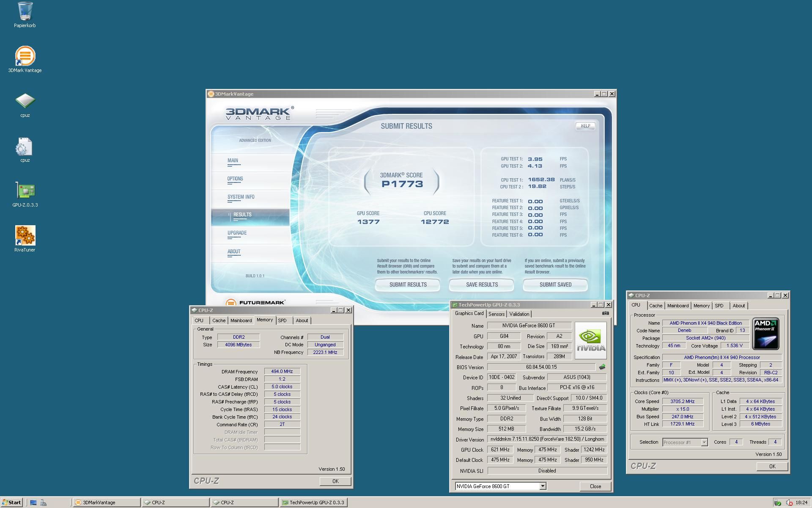This screenshot has width=812, height=508.
Task: Click the DRAM Frequency 494.0 MHz value
Action: (282, 372)
